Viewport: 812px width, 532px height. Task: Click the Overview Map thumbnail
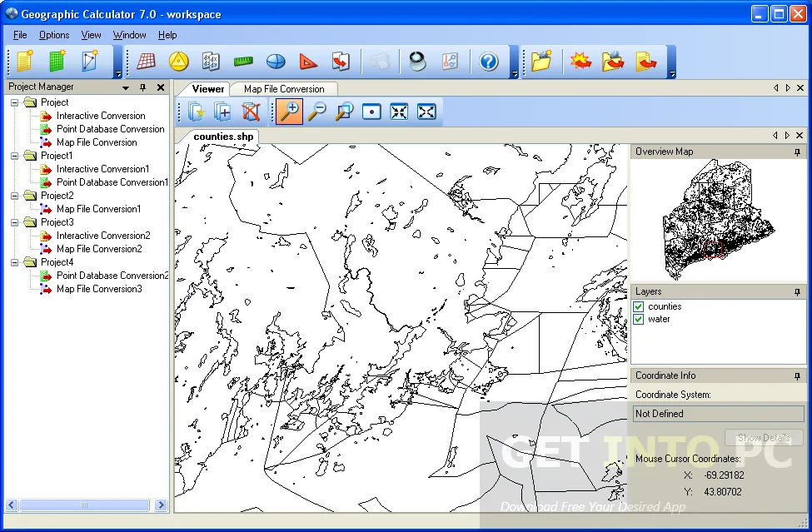718,219
